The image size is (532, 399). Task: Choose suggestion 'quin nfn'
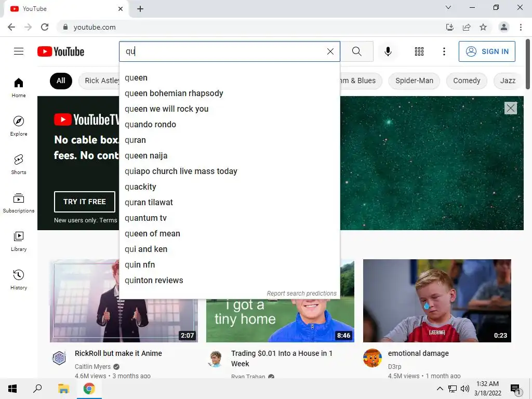pyautogui.click(x=229, y=265)
